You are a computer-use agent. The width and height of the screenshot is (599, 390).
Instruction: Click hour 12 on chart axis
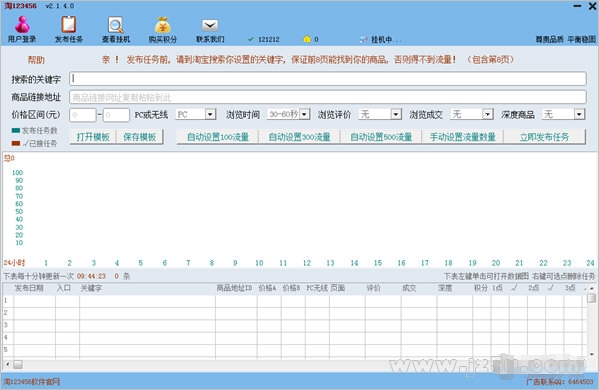pos(307,263)
